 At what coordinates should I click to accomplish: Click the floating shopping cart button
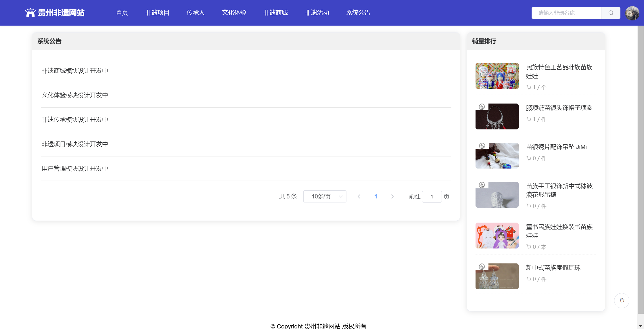(x=622, y=301)
